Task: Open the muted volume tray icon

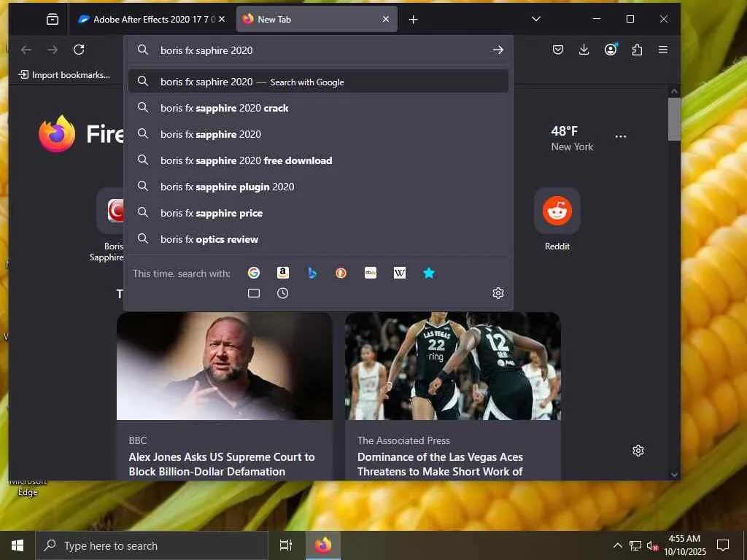Action: pyautogui.click(x=652, y=545)
